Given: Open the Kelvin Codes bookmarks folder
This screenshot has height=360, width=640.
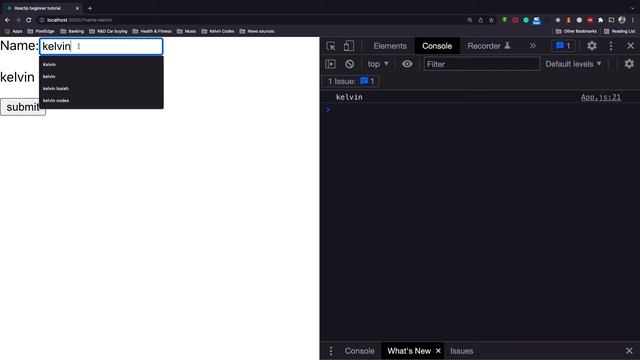Looking at the screenshot, I should [x=218, y=31].
